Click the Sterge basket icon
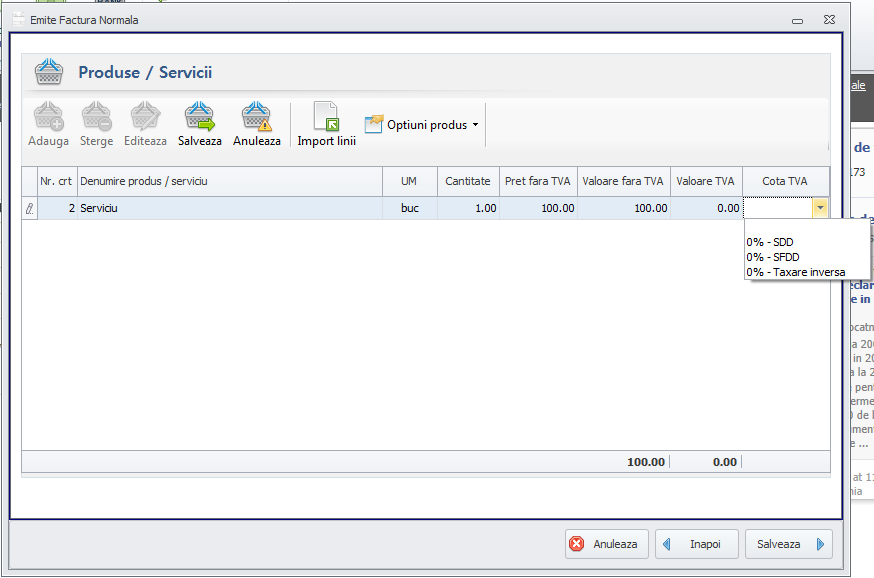 (96, 118)
